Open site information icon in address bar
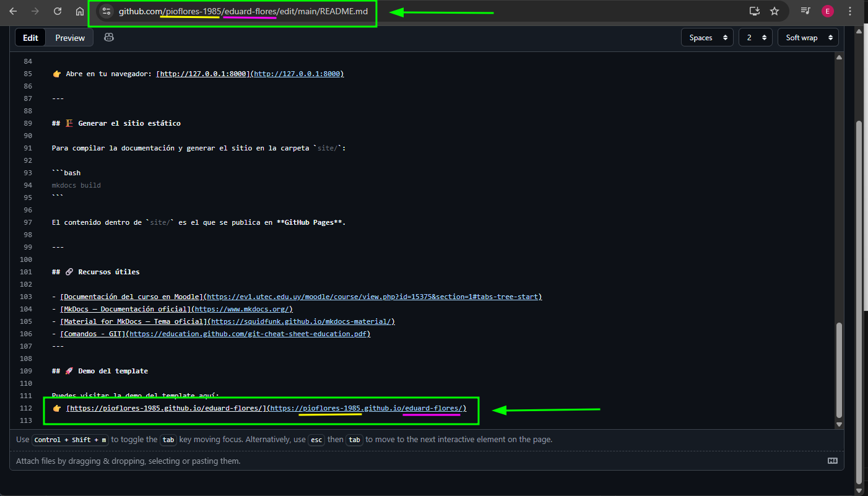868x496 pixels. (x=106, y=11)
